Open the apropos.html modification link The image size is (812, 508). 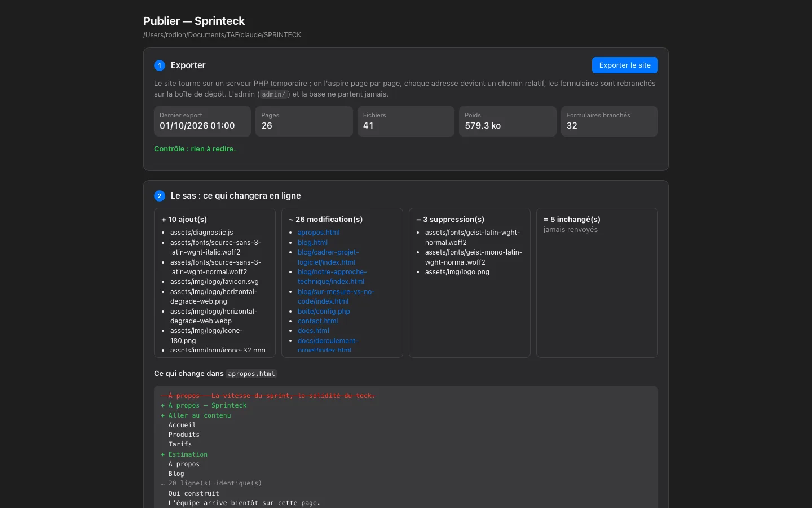(x=319, y=233)
